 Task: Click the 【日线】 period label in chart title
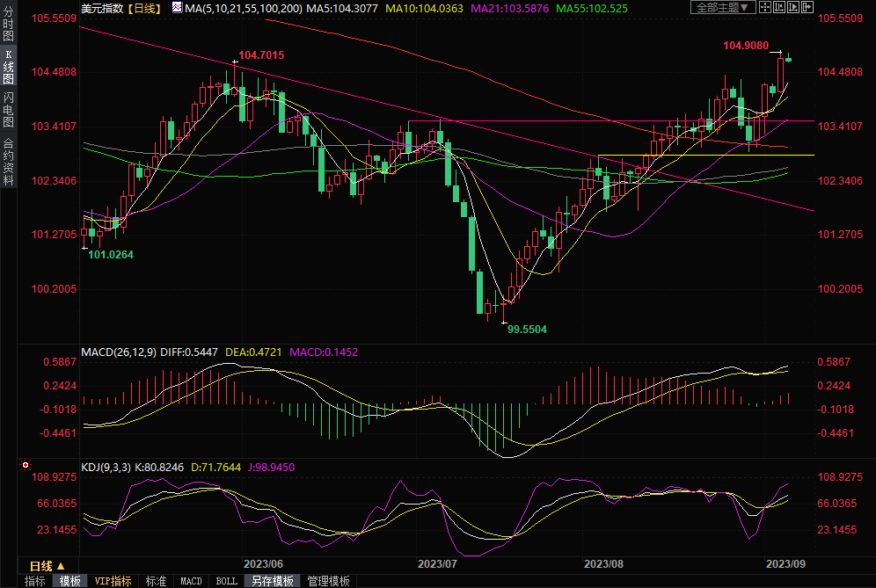(143, 8)
